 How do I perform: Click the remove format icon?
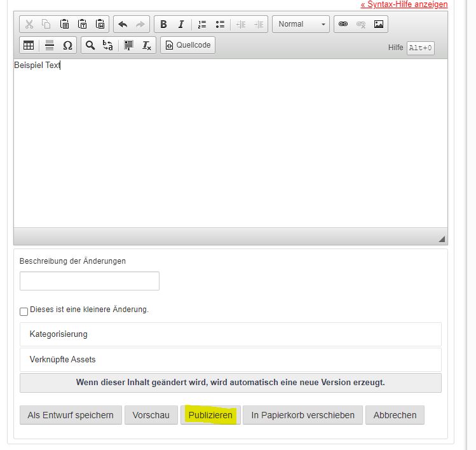[146, 45]
